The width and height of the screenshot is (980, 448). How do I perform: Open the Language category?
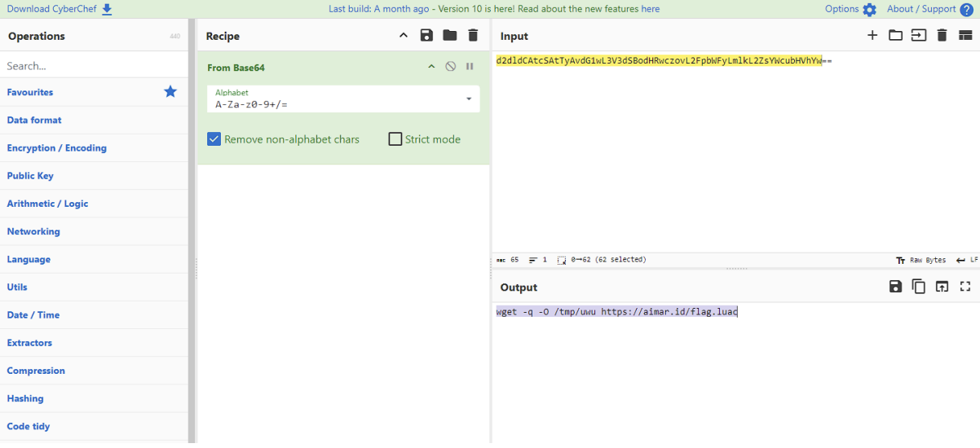click(94, 259)
